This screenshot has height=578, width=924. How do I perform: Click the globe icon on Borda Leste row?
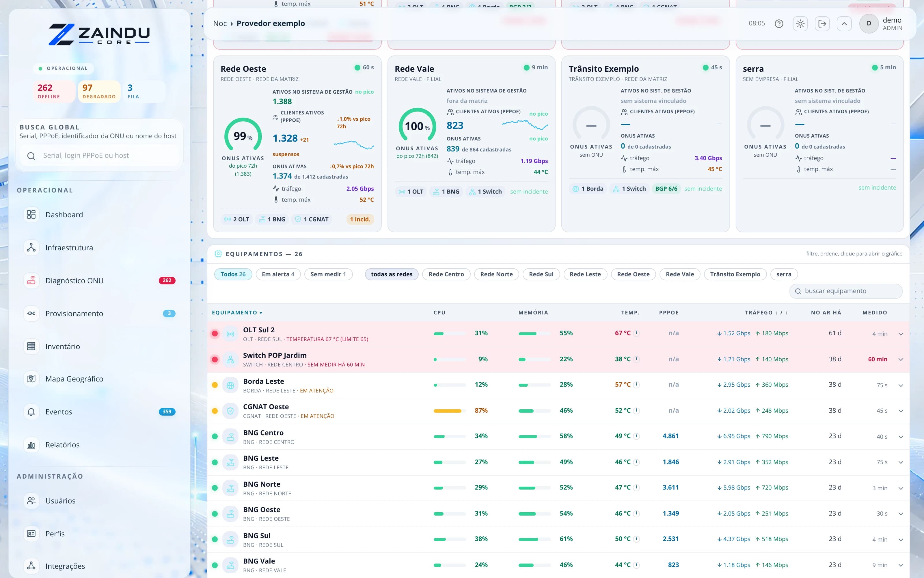tap(230, 385)
